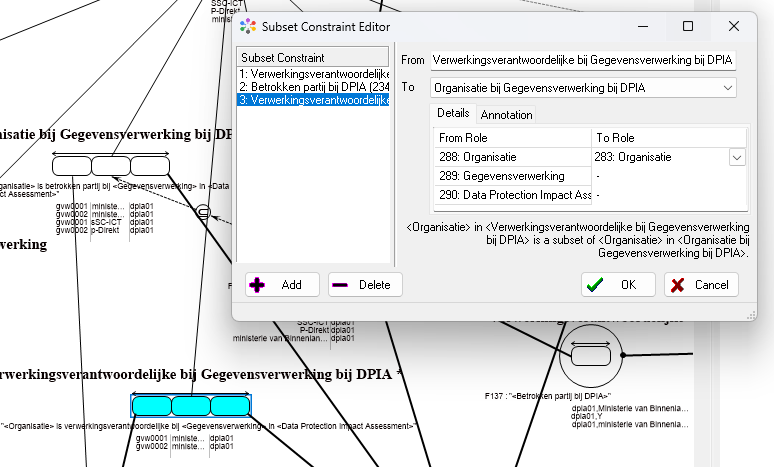Click To Role cell for 289: Gegevensverwerking
Viewport: 774px width, 467px height.
669,176
